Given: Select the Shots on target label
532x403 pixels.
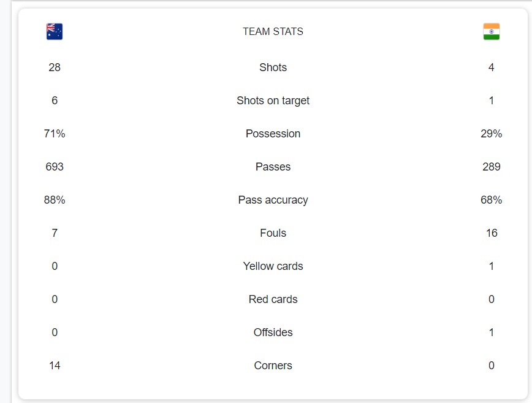Looking at the screenshot, I should click(273, 101).
